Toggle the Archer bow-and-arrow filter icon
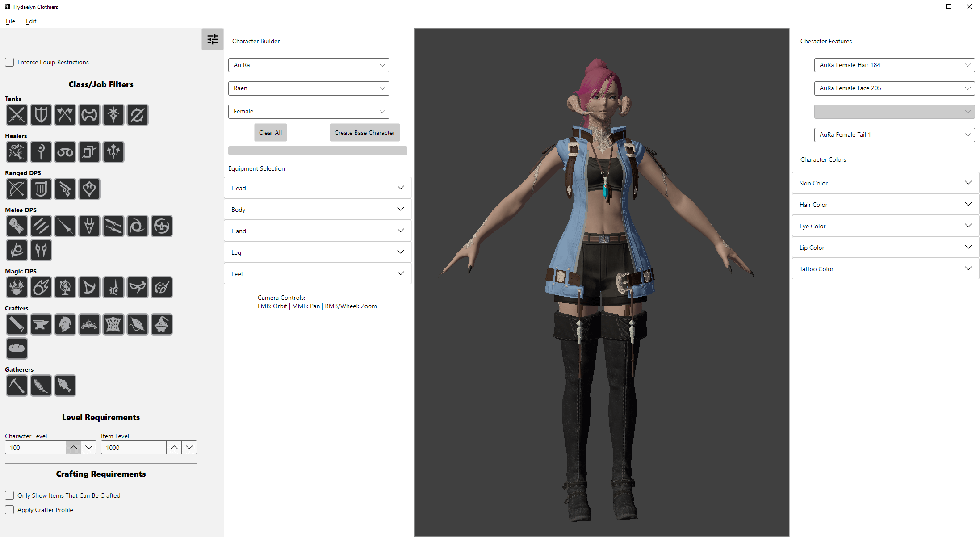The width and height of the screenshot is (980, 537). coord(17,189)
